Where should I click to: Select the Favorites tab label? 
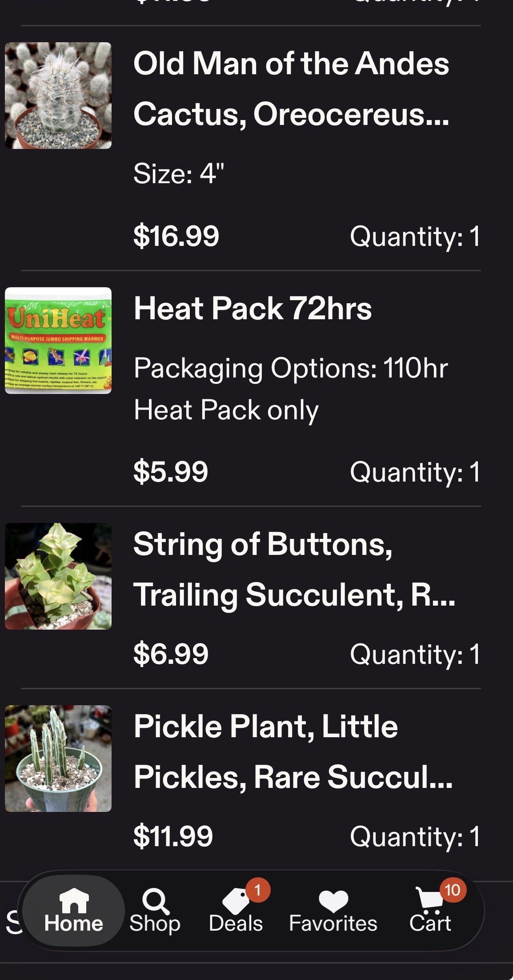point(333,924)
